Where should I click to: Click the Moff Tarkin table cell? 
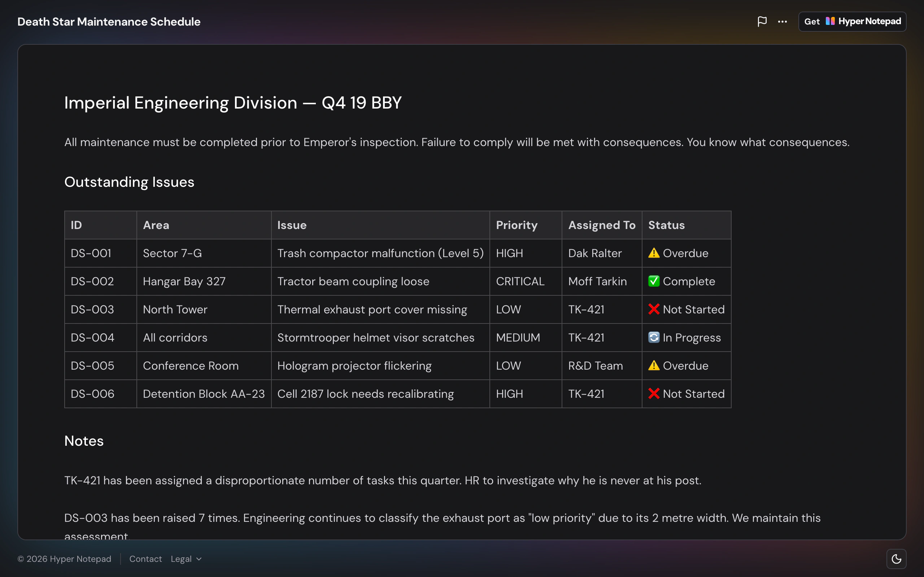coord(602,281)
